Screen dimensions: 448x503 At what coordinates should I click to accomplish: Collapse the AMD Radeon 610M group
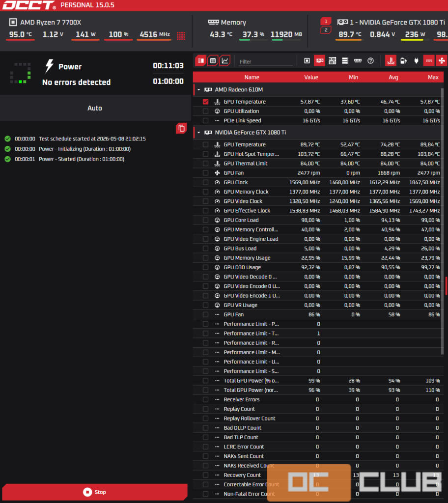pyautogui.click(x=199, y=89)
